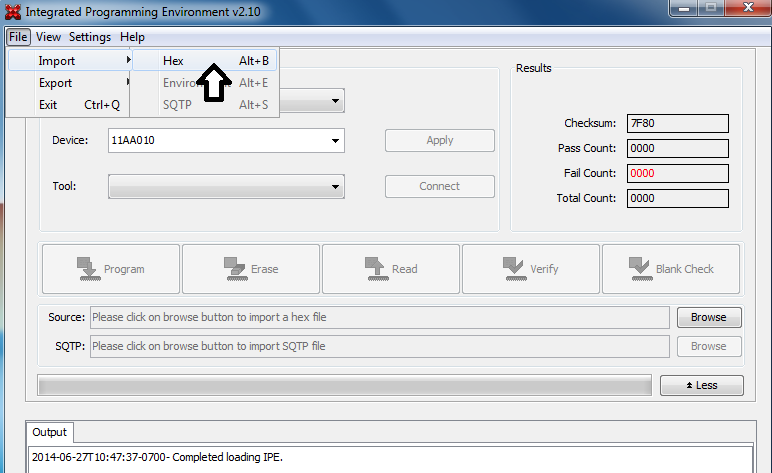
Task: Expand the partly hidden Family dropdown arrow
Action: (335, 101)
